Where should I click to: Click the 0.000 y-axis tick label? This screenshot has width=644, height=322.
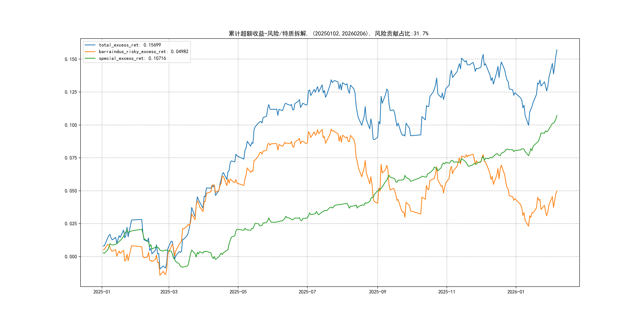click(71, 257)
